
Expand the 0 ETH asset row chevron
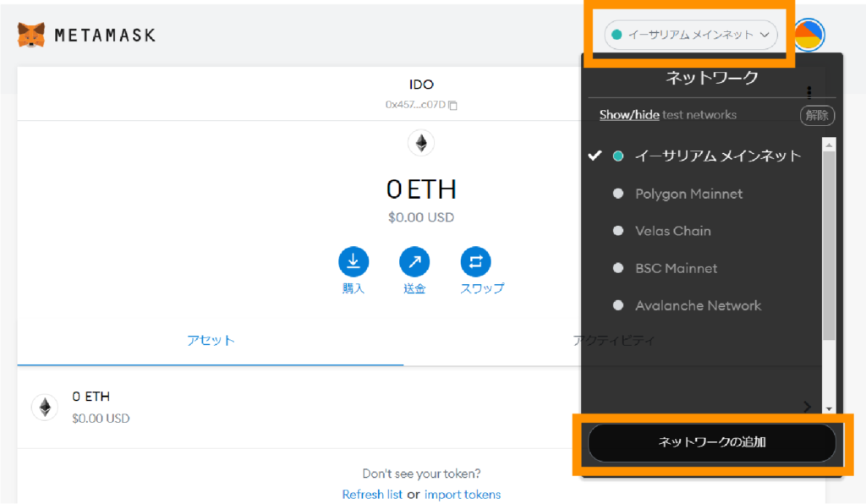[807, 407]
